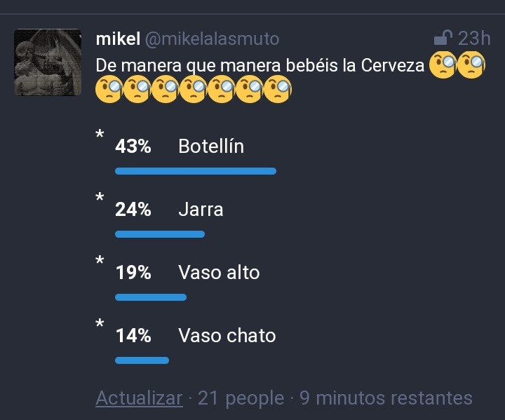Select the Vaso chato poll option

click(227, 336)
